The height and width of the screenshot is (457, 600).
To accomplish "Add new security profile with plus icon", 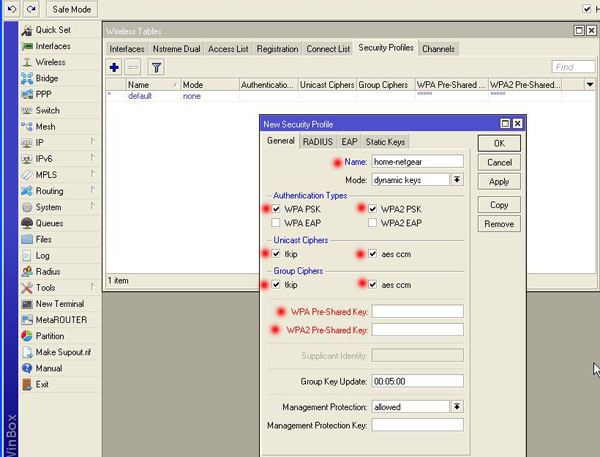I will [114, 68].
